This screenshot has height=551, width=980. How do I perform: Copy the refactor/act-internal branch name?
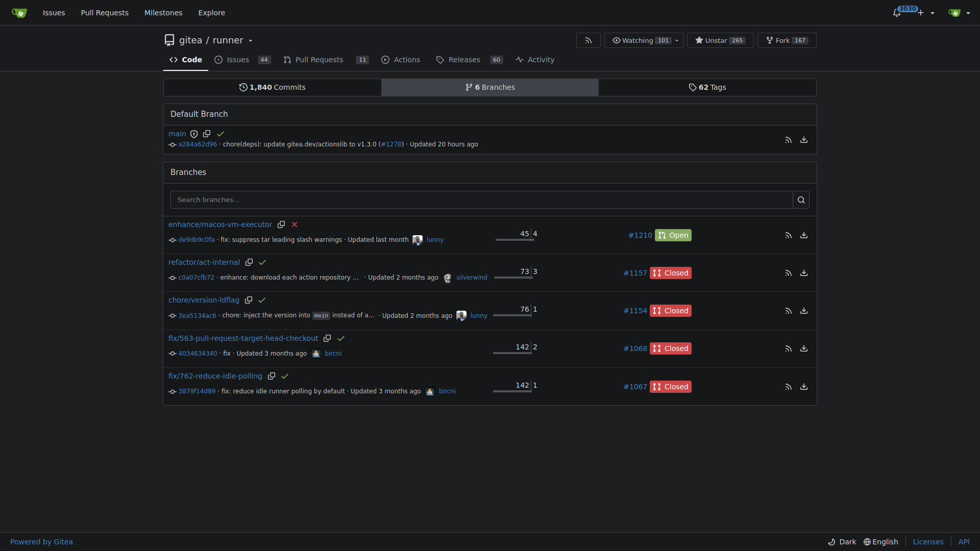tap(249, 262)
